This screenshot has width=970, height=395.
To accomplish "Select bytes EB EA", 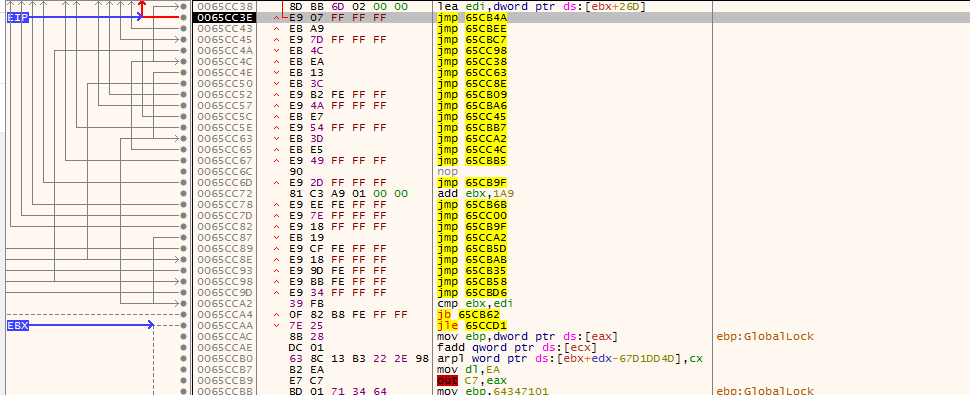I will 307,61.
